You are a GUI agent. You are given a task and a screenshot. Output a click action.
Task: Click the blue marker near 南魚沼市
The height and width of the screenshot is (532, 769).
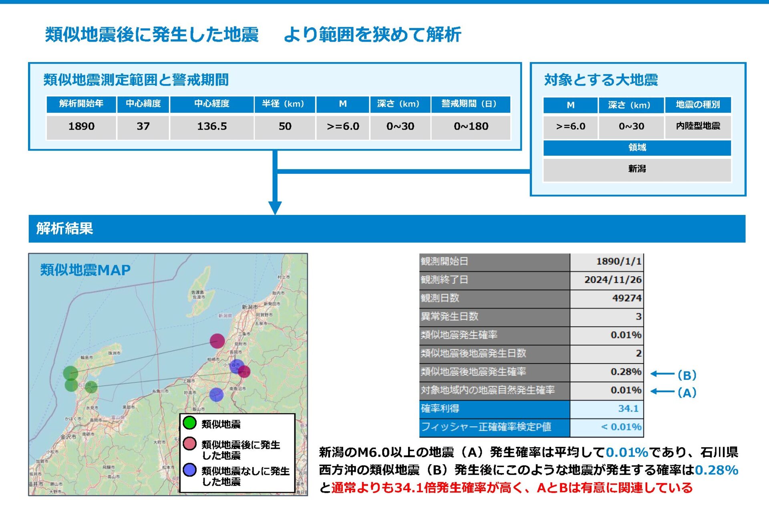pos(216,395)
